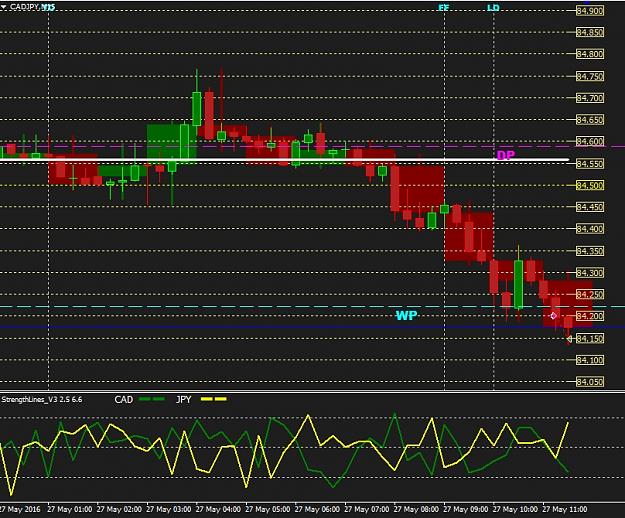Click the 84.350 price level label

point(590,251)
